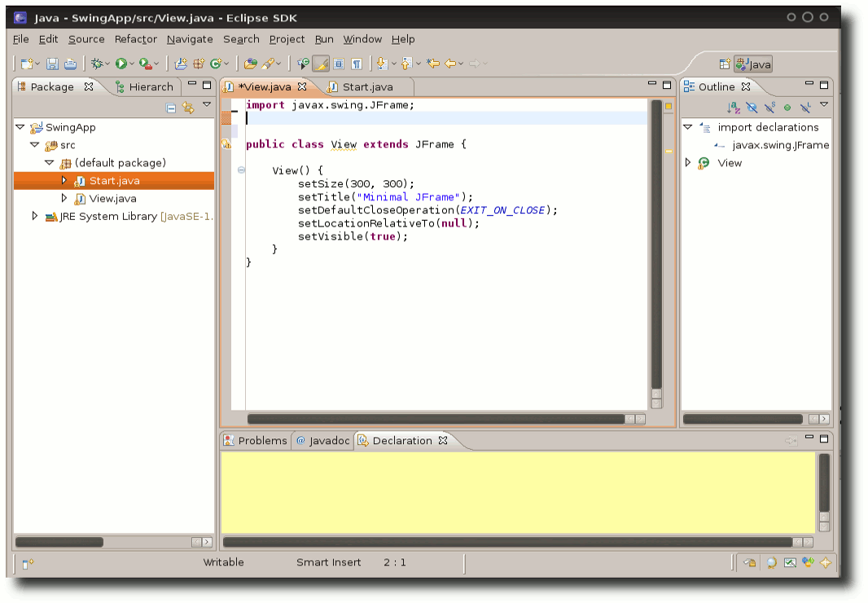868x603 pixels.
Task: Create a new Java package from the toolbar
Action: click(199, 64)
